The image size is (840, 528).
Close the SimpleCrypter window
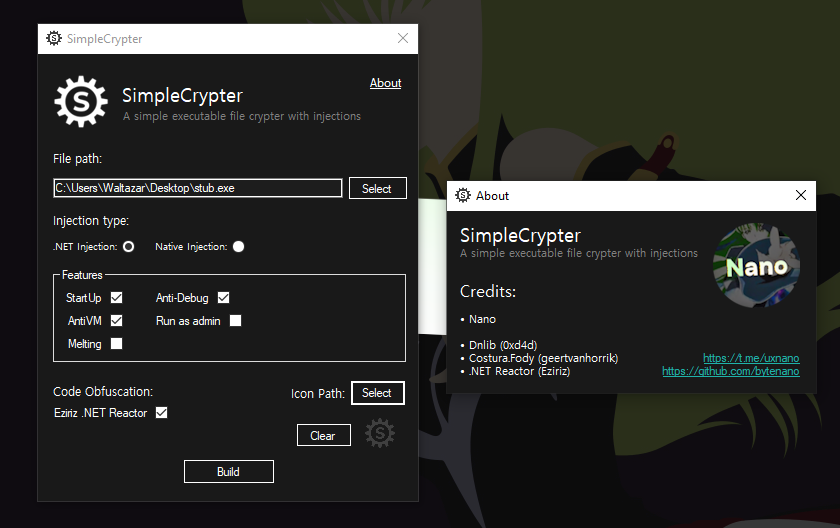tap(403, 39)
